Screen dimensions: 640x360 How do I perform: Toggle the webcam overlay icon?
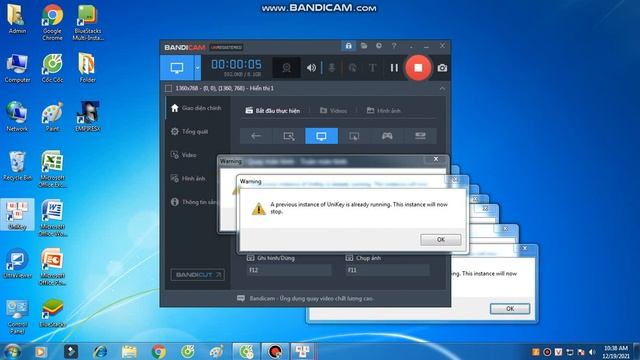pos(286,68)
